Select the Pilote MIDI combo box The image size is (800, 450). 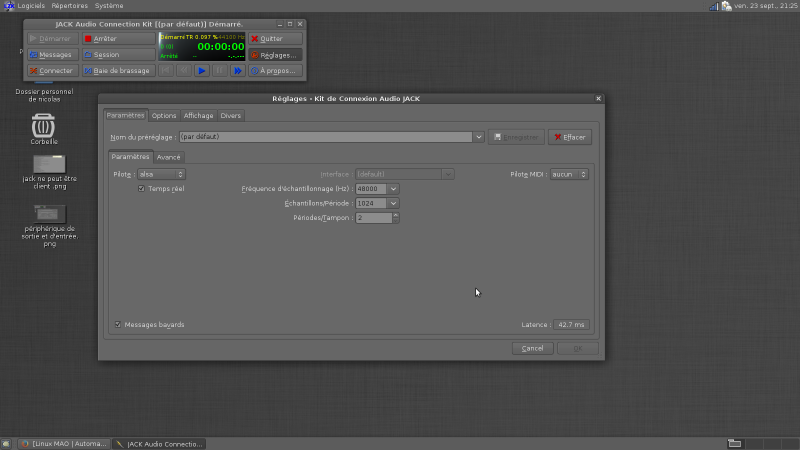pos(569,174)
